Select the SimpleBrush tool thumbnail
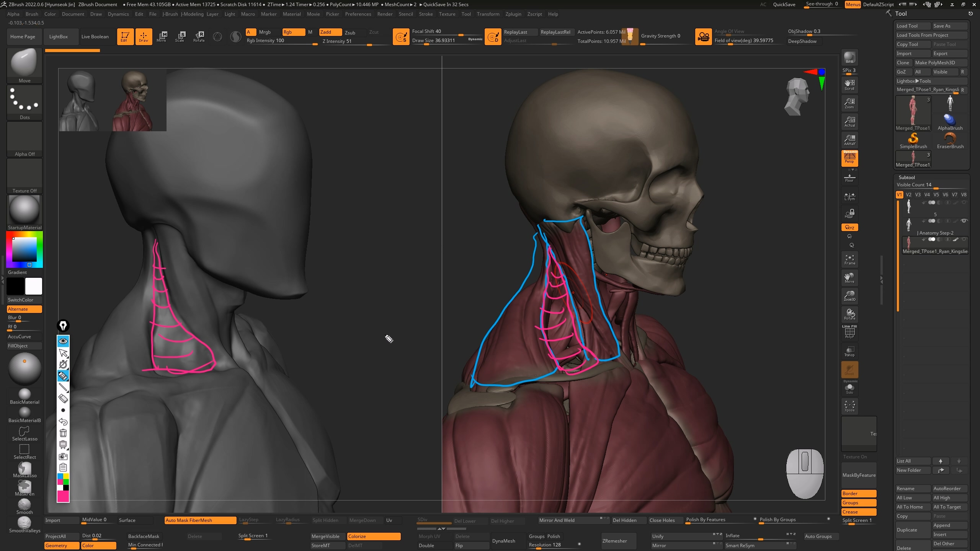Image resolution: width=980 pixels, height=551 pixels. [913, 140]
